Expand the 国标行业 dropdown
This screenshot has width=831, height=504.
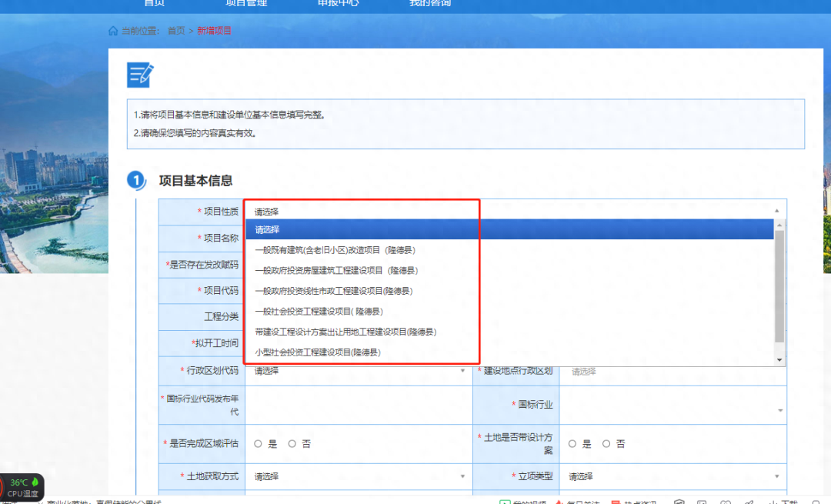(672, 406)
